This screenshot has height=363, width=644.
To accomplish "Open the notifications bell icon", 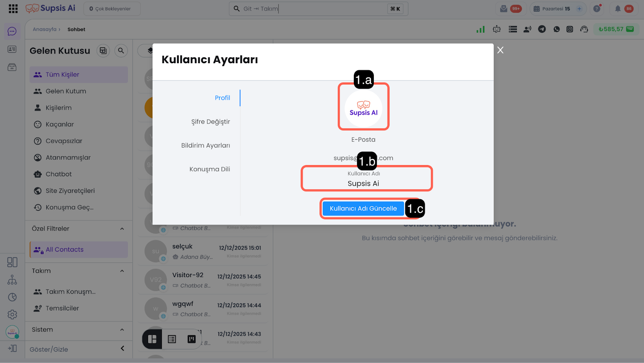I will click(x=617, y=8).
